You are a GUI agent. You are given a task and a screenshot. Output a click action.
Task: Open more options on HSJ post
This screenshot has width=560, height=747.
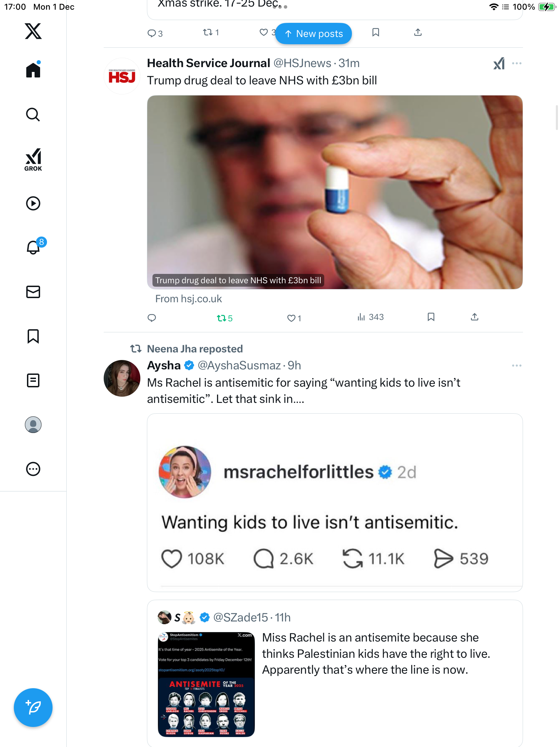coord(516,63)
